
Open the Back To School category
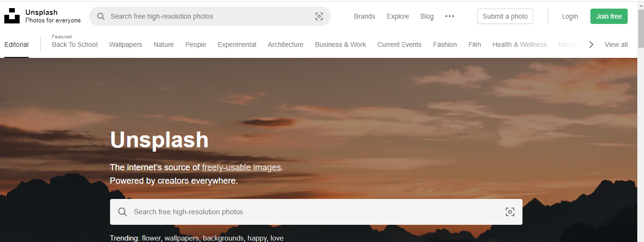pos(75,44)
